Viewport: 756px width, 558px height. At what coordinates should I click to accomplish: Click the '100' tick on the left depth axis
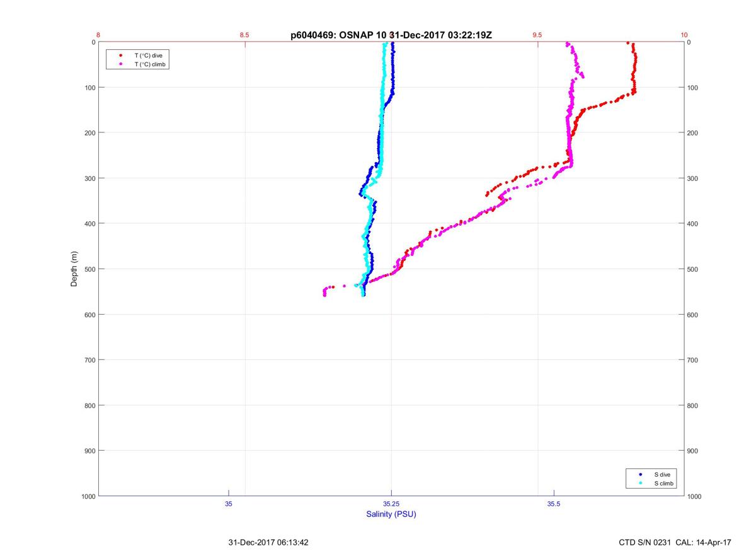[x=89, y=88]
